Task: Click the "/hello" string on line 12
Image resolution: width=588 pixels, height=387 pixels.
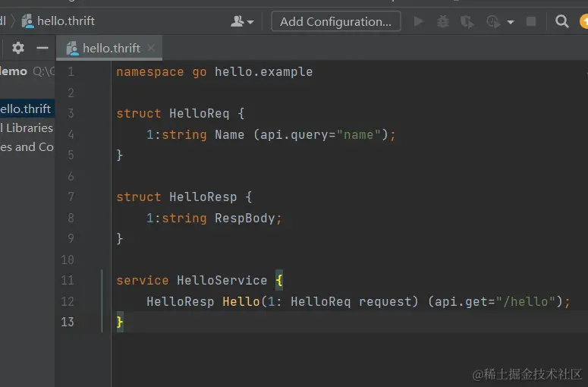Action: (x=525, y=301)
